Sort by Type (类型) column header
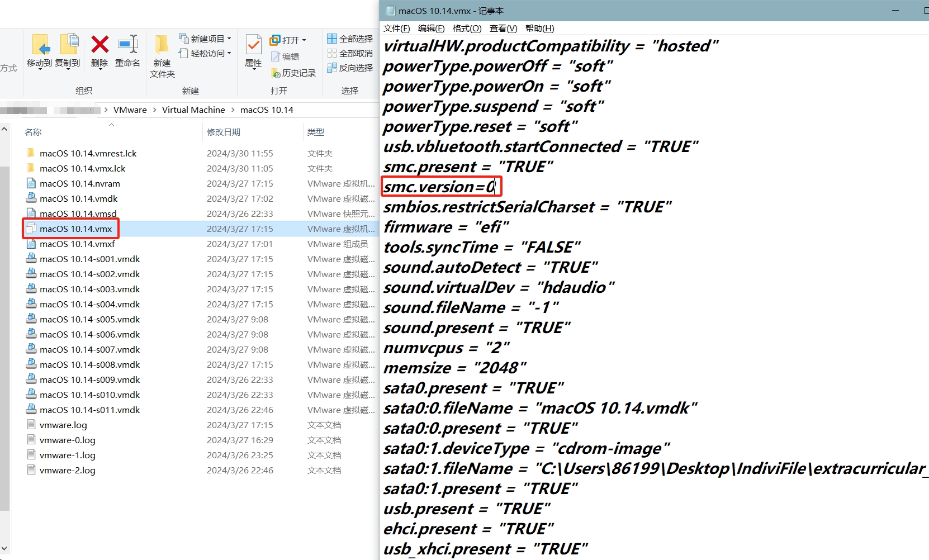 pyautogui.click(x=316, y=132)
